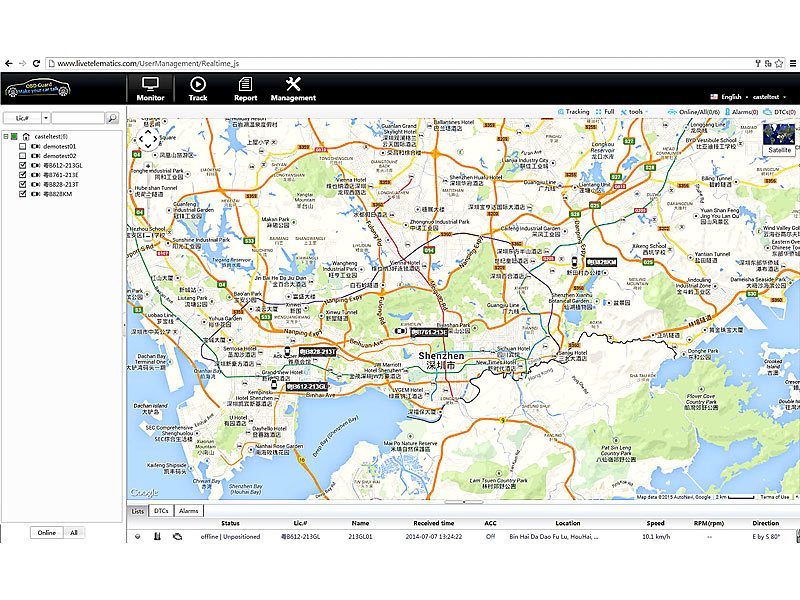The image size is (800, 600).
Task: Click the B612-213GL license link in list
Action: click(301, 537)
